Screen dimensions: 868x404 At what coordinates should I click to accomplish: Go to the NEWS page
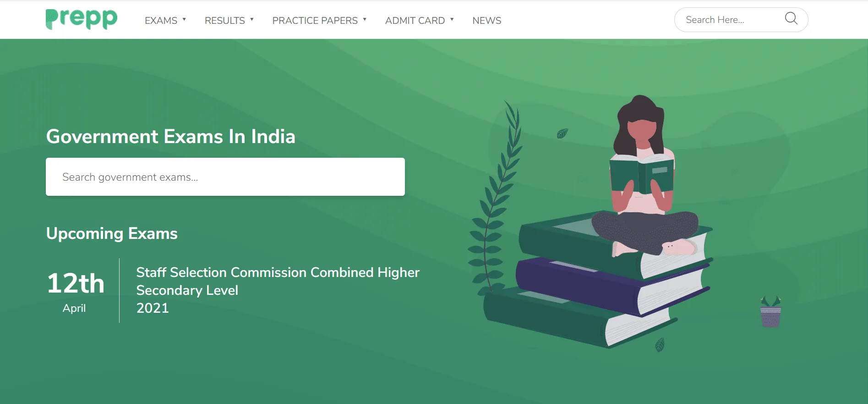487,20
